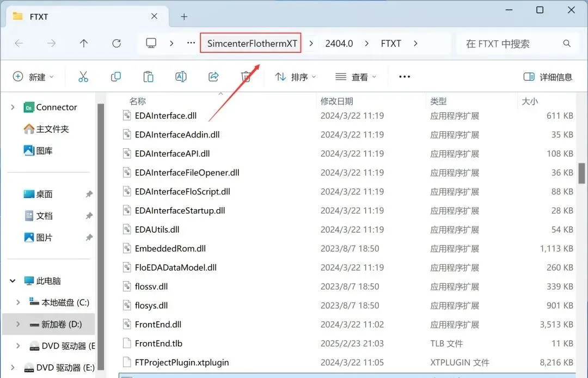The height and width of the screenshot is (378, 588).
Task: Open 图片 in navigation pane
Action: (38, 238)
